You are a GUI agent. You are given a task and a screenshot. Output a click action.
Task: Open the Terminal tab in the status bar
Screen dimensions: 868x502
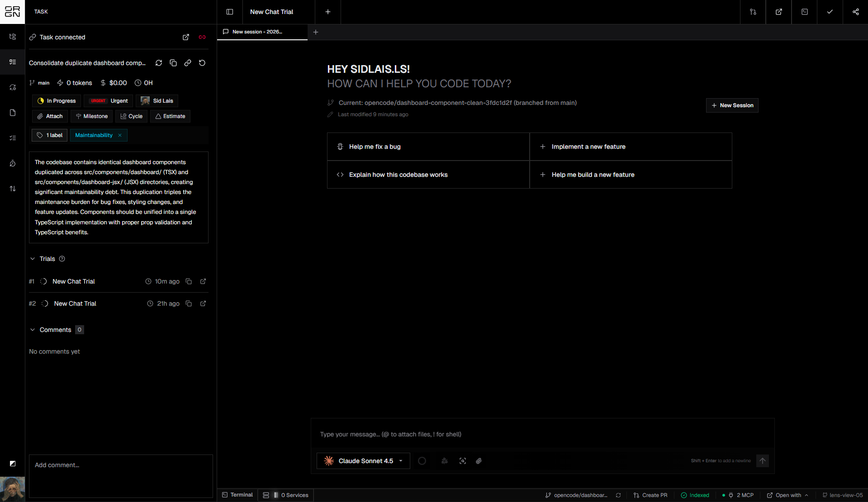click(x=237, y=495)
